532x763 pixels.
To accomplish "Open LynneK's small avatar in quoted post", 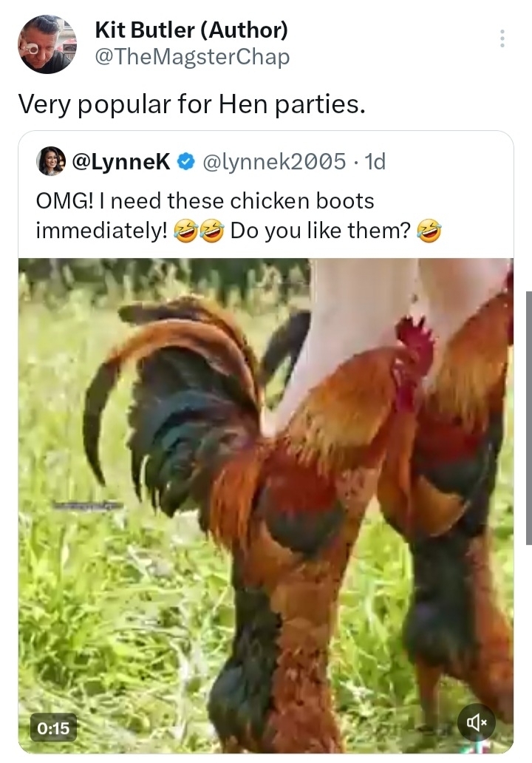I will click(50, 161).
